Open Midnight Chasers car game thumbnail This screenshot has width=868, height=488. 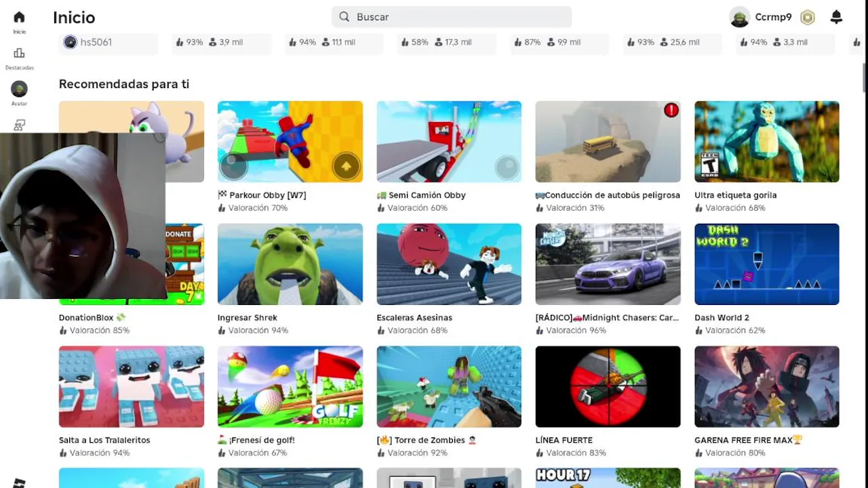coord(608,264)
